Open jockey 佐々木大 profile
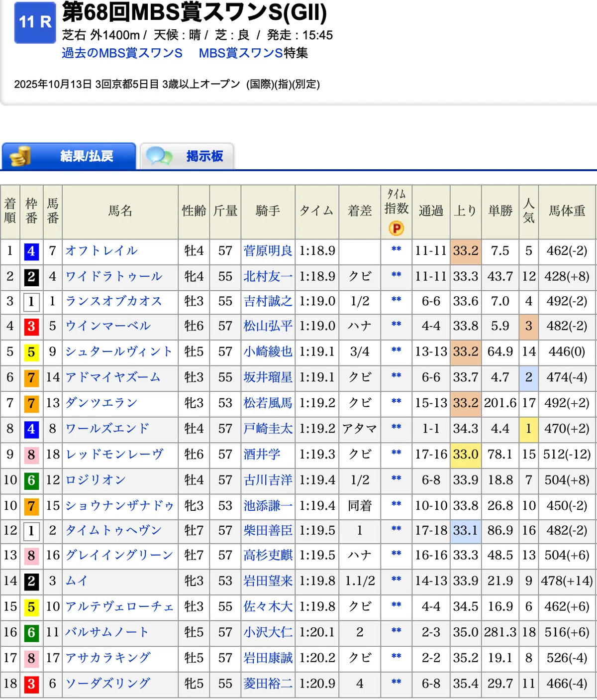597x700 pixels. click(x=268, y=607)
